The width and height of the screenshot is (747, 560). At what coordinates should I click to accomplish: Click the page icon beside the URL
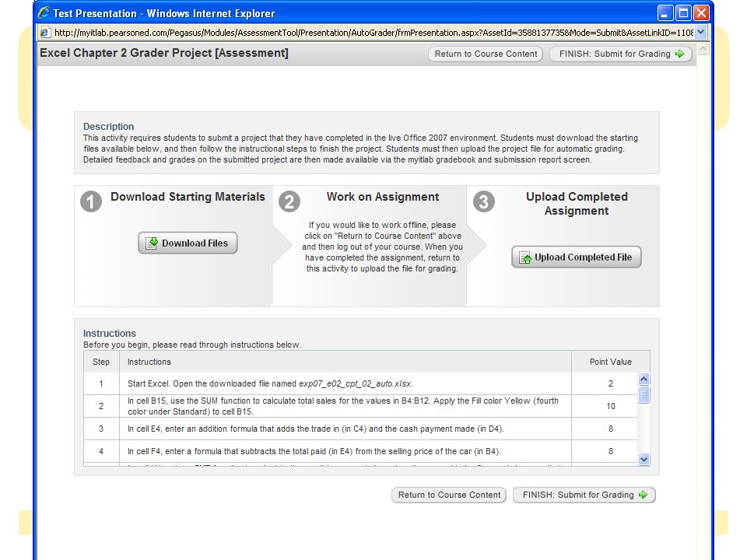tap(45, 33)
